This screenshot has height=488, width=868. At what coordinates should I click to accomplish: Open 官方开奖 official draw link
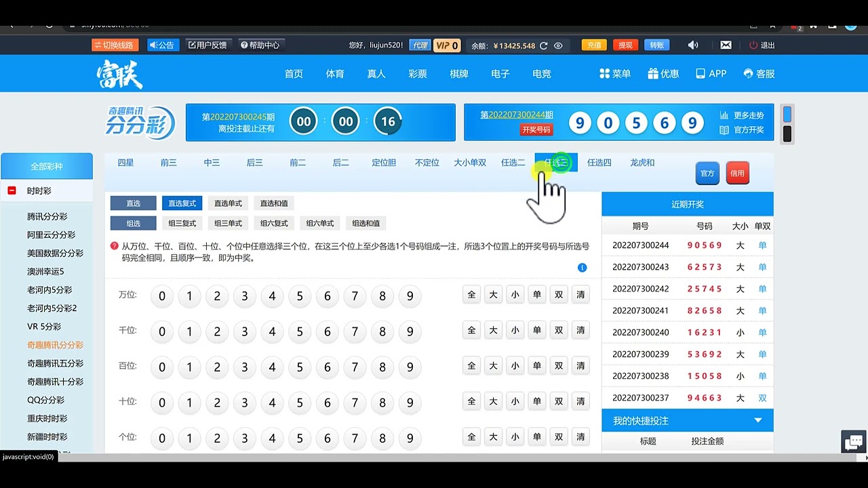(x=741, y=130)
